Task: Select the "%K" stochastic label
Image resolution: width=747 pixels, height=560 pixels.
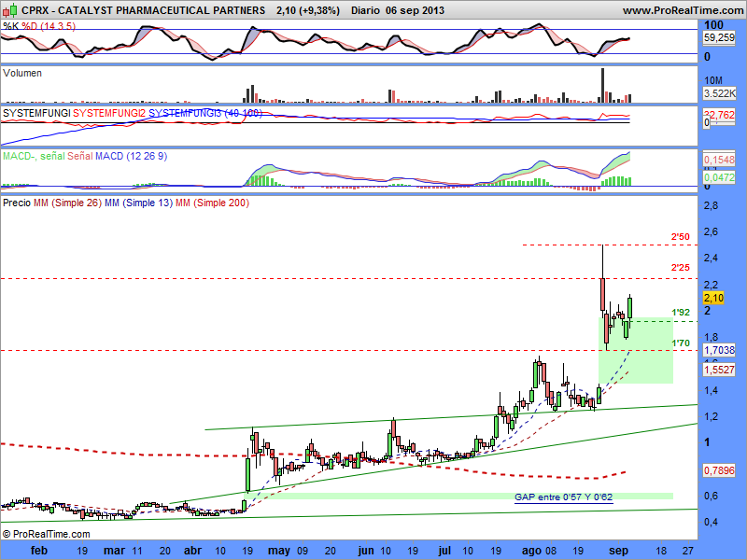Action: point(11,26)
